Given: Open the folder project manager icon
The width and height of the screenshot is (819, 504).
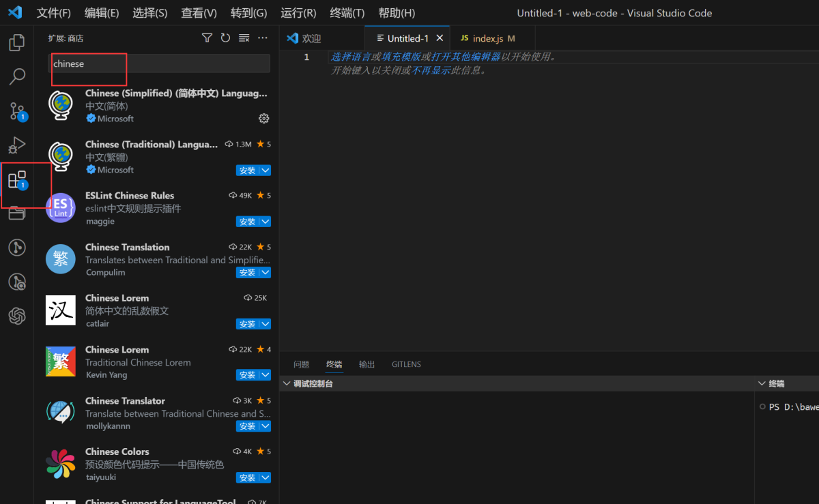Looking at the screenshot, I should coord(17,213).
